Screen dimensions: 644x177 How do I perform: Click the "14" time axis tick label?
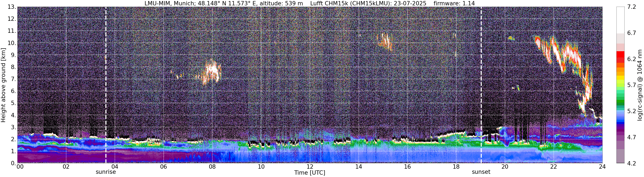tap(358, 167)
